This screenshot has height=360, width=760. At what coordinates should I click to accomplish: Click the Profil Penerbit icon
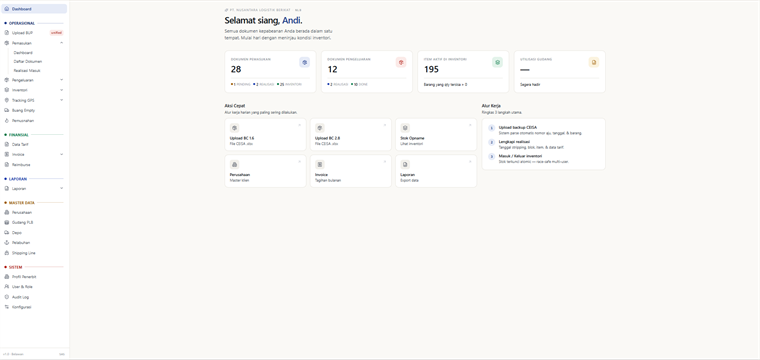coord(7,277)
